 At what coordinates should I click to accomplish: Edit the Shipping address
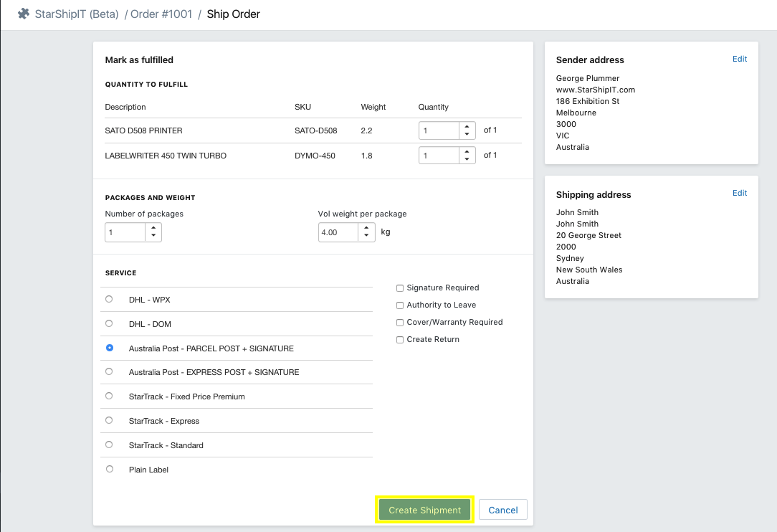tap(739, 193)
